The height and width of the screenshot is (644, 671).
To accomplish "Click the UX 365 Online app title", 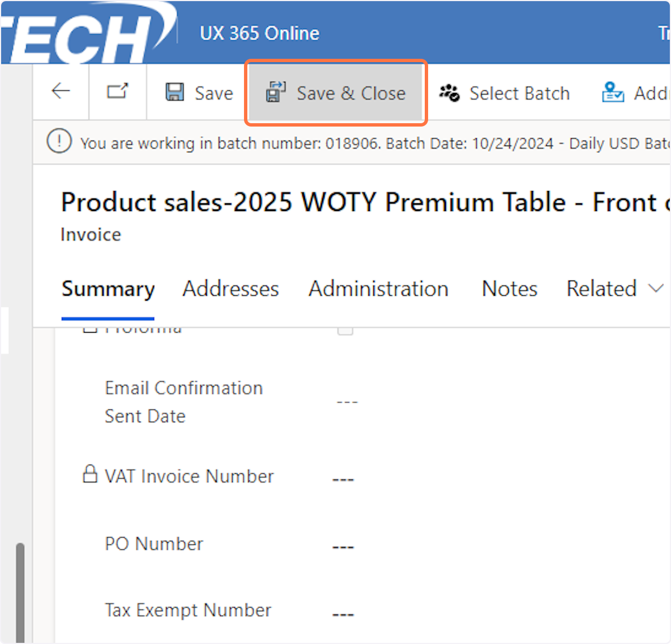I will 260,34.
